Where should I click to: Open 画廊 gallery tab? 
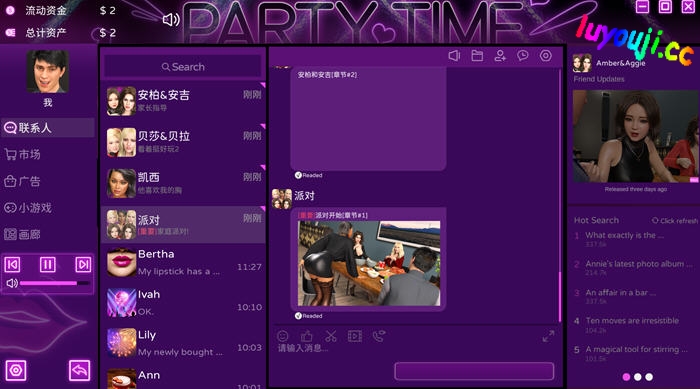47,234
